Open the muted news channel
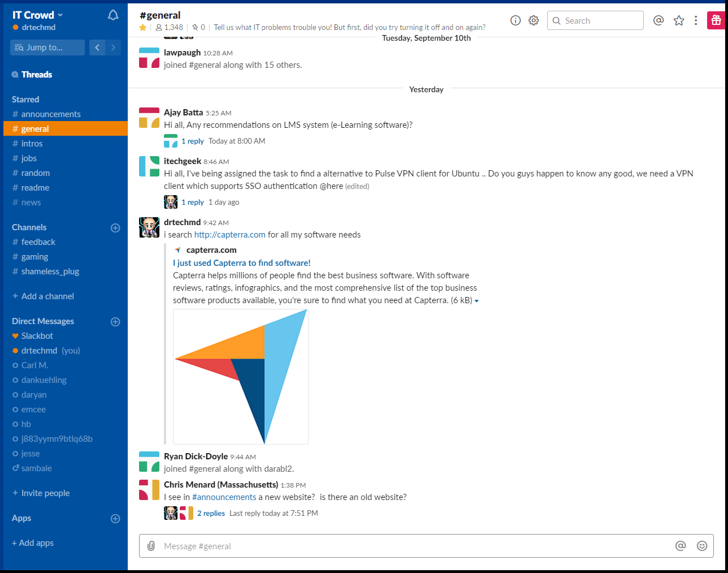The image size is (728, 573). click(31, 203)
